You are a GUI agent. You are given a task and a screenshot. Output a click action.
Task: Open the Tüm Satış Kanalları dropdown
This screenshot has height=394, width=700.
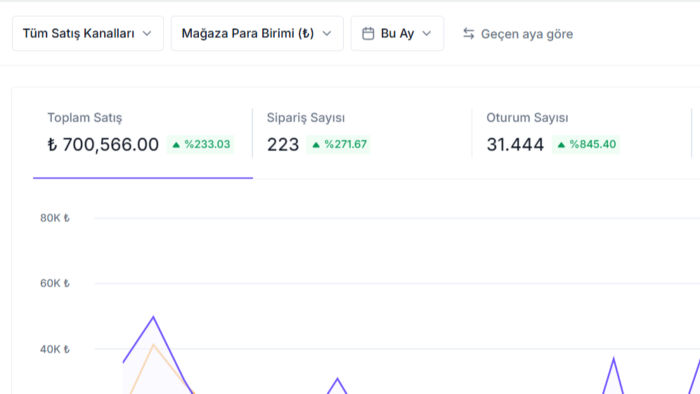click(x=88, y=33)
